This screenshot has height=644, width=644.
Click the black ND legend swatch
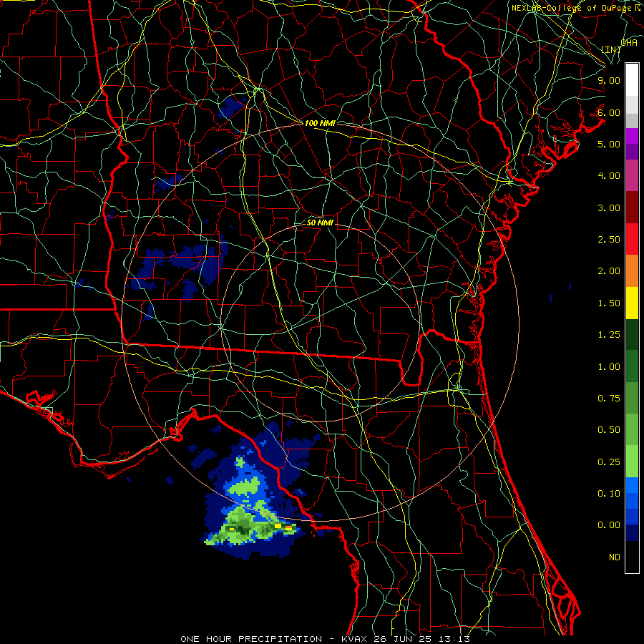click(x=632, y=557)
